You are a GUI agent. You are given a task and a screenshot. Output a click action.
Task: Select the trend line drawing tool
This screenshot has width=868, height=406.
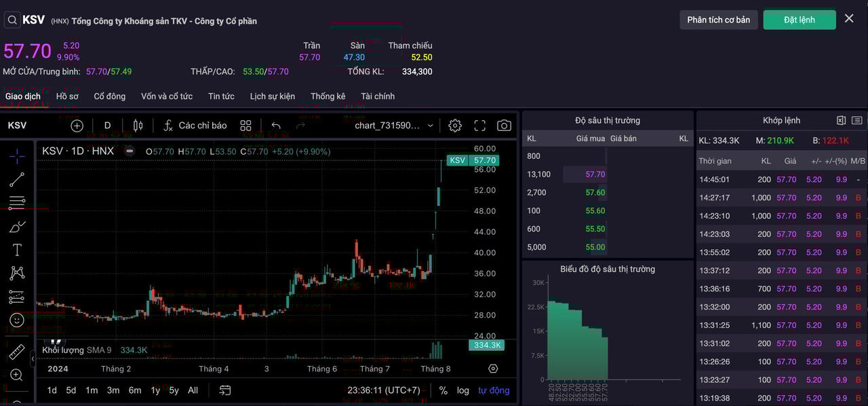pyautogui.click(x=17, y=180)
